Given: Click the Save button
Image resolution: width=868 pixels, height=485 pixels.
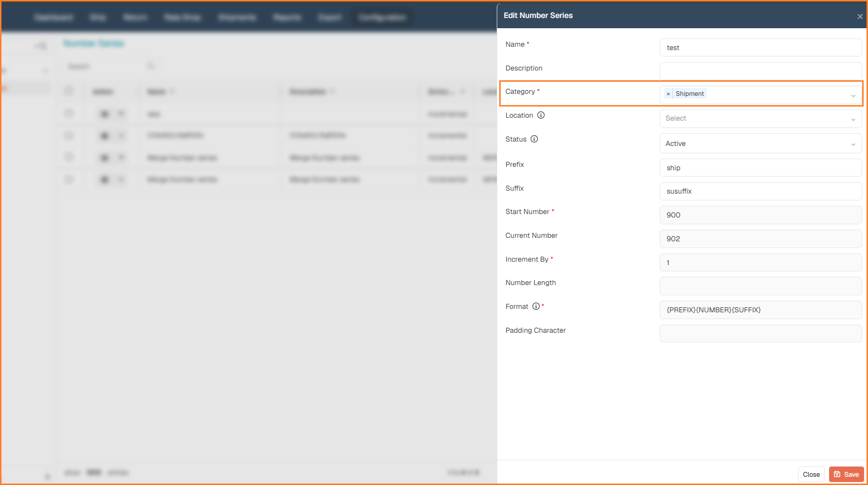Looking at the screenshot, I should point(846,474).
